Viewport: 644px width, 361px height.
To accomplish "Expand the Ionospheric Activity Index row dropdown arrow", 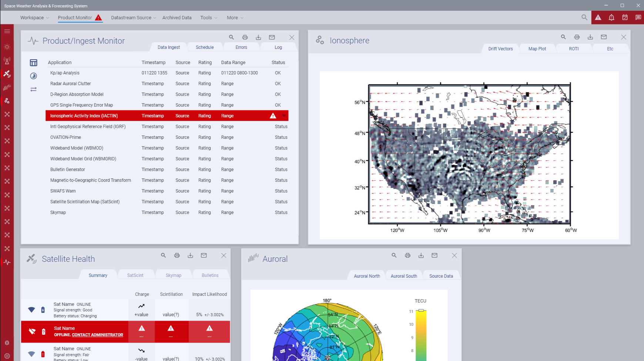I will click(284, 116).
